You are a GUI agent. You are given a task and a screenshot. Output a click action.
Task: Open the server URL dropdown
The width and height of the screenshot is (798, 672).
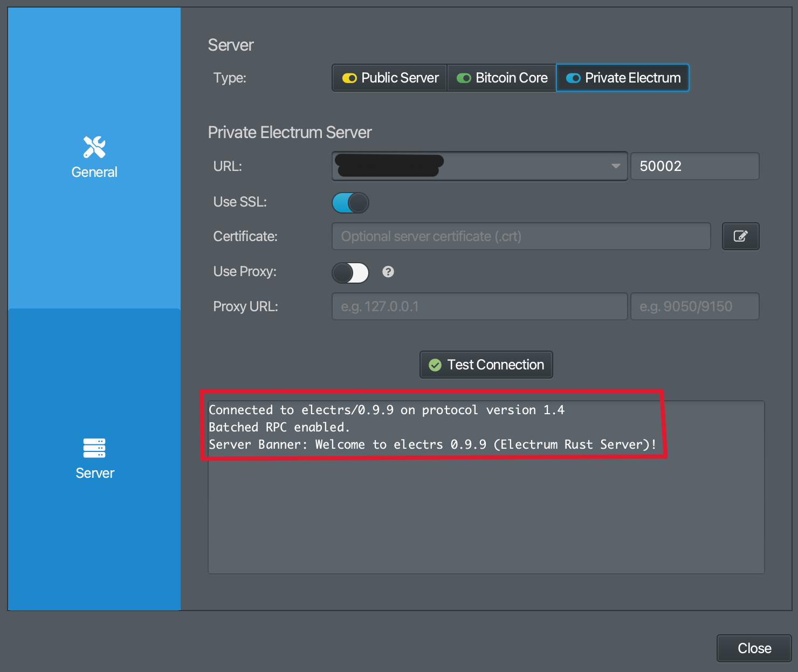[616, 166]
